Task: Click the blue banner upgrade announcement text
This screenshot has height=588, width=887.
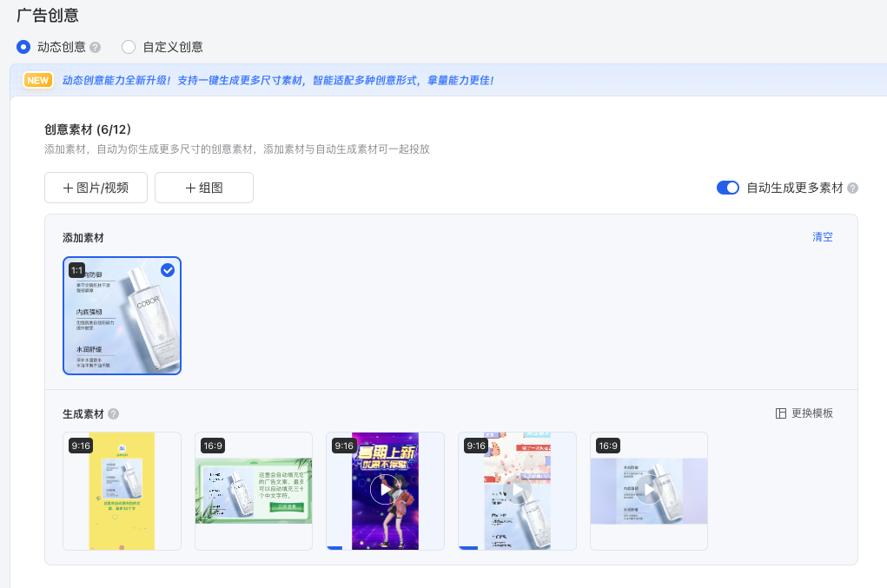Action: 278,80
